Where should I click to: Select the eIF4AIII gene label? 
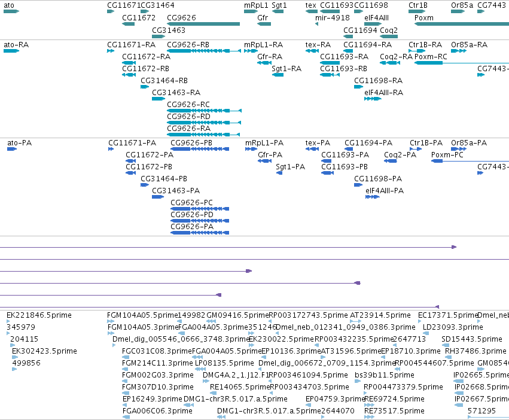coord(376,17)
